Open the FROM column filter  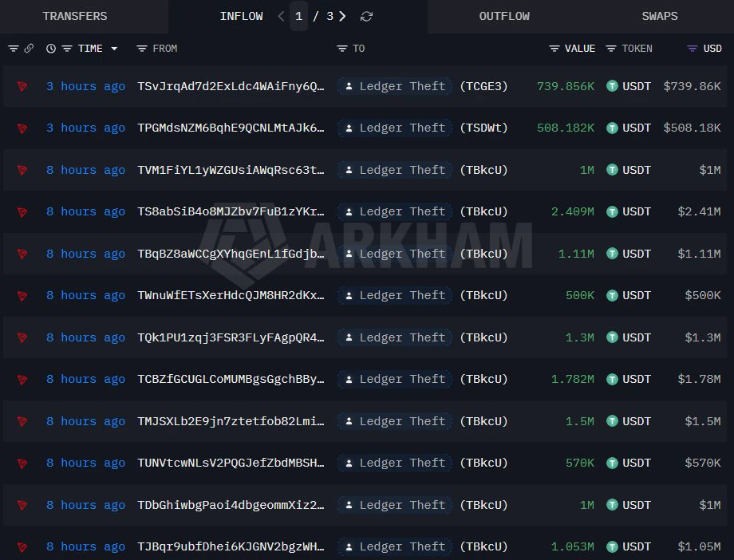[x=142, y=48]
